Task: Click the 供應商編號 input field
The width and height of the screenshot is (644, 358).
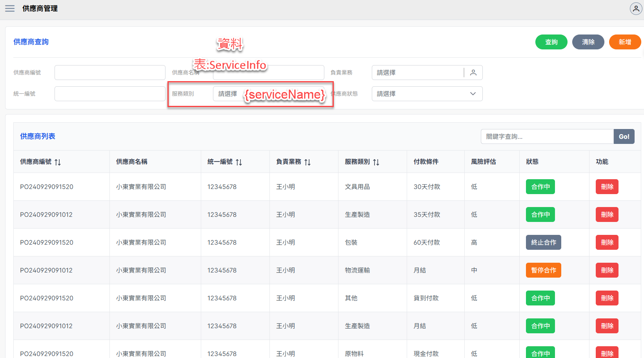Action: 110,73
